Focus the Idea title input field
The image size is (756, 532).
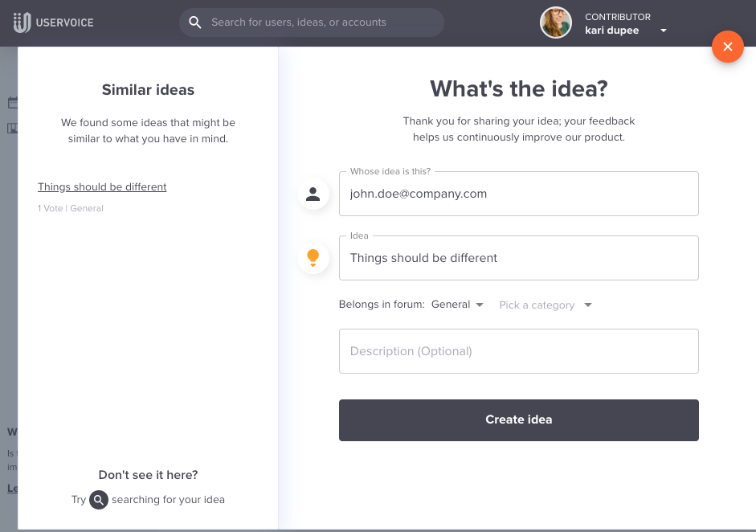519,258
